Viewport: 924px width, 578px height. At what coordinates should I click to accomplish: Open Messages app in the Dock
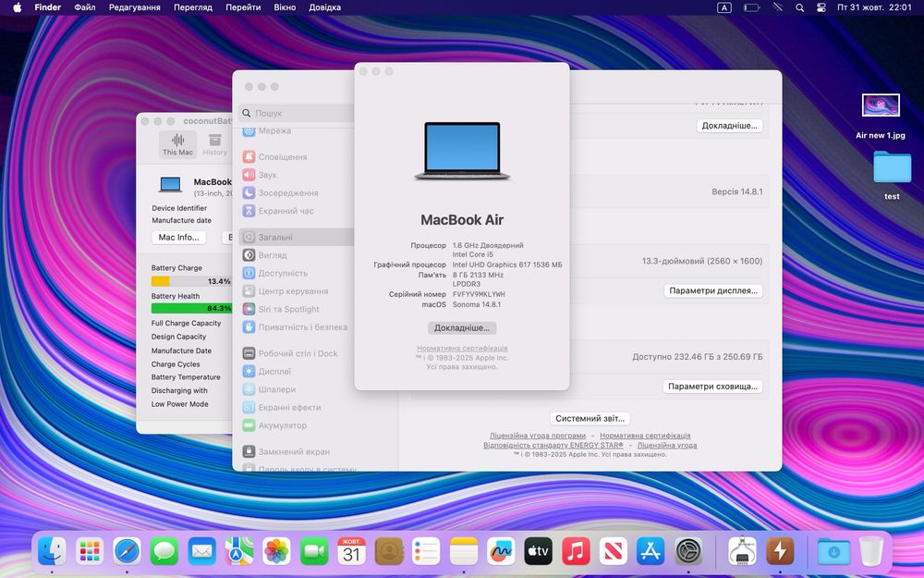[164, 551]
